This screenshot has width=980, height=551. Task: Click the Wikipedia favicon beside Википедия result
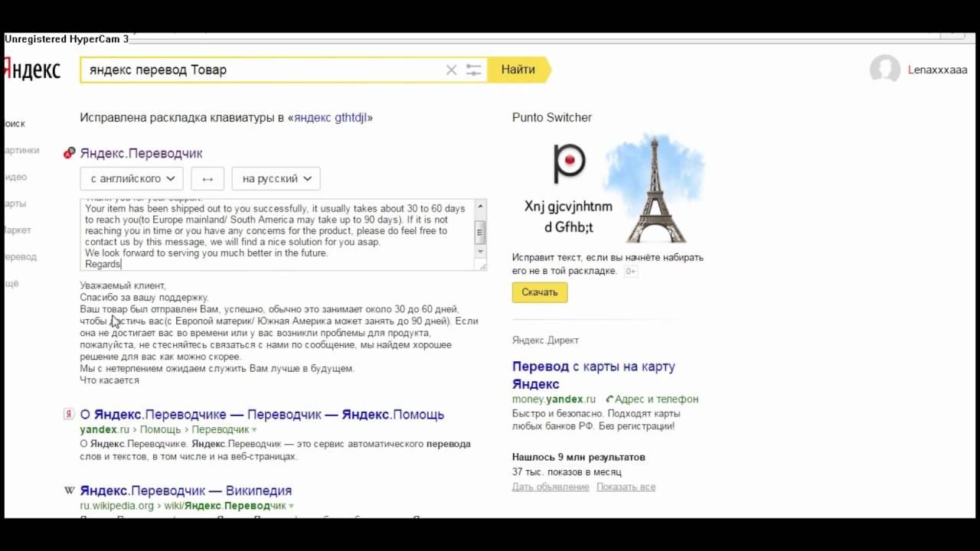69,491
